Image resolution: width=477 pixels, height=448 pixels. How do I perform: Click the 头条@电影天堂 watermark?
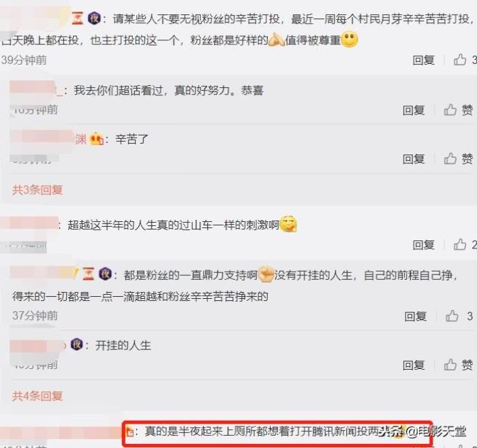tap(423, 431)
